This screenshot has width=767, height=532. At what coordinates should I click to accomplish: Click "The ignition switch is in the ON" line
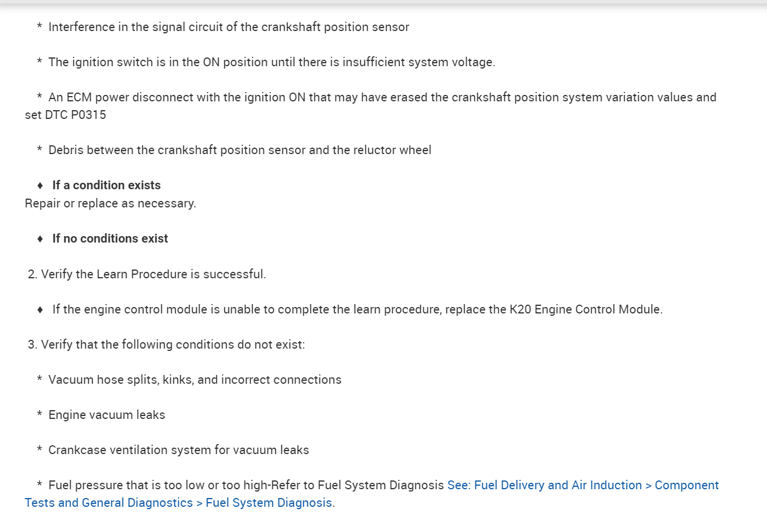pos(271,62)
